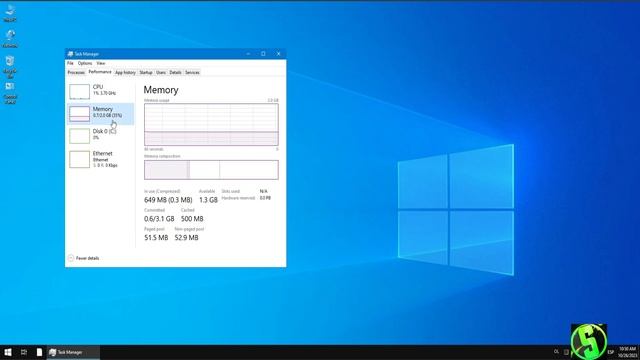Click the CPU mini graph thumbnail
Screen dimensions: 640x360
point(79,91)
